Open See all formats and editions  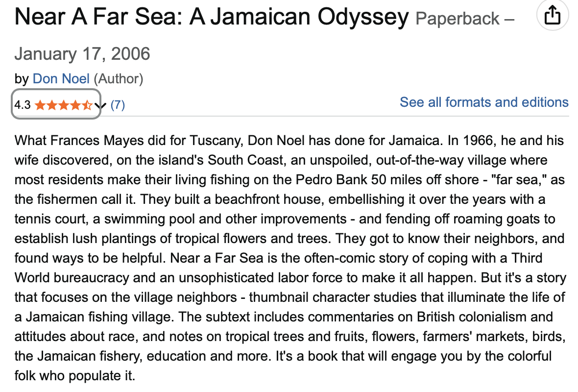click(x=484, y=102)
